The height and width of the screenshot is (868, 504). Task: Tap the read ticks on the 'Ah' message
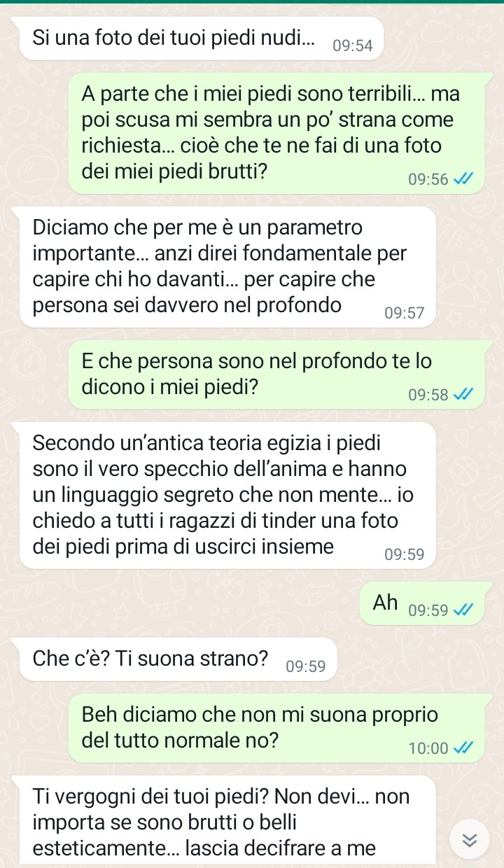point(463,610)
